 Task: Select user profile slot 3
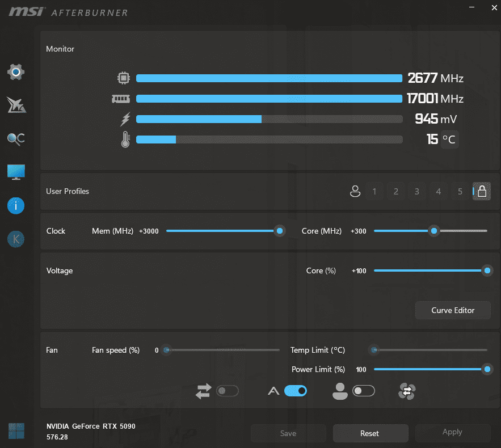coord(417,192)
